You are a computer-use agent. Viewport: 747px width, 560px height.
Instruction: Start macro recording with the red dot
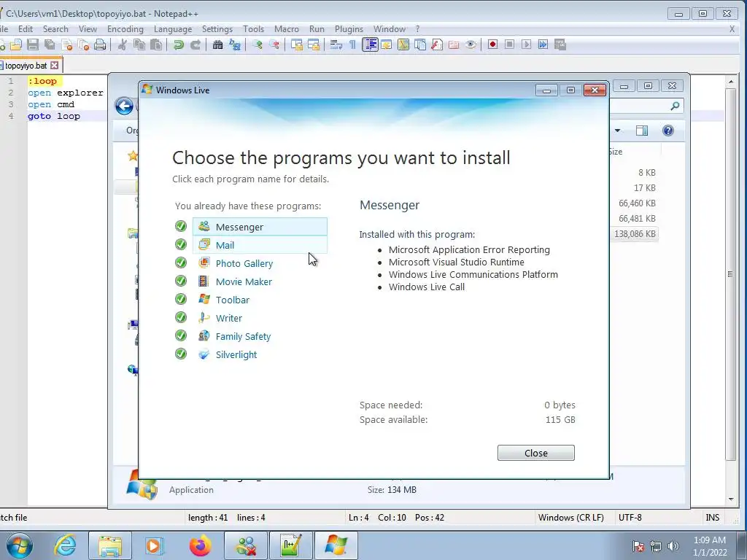click(x=492, y=44)
